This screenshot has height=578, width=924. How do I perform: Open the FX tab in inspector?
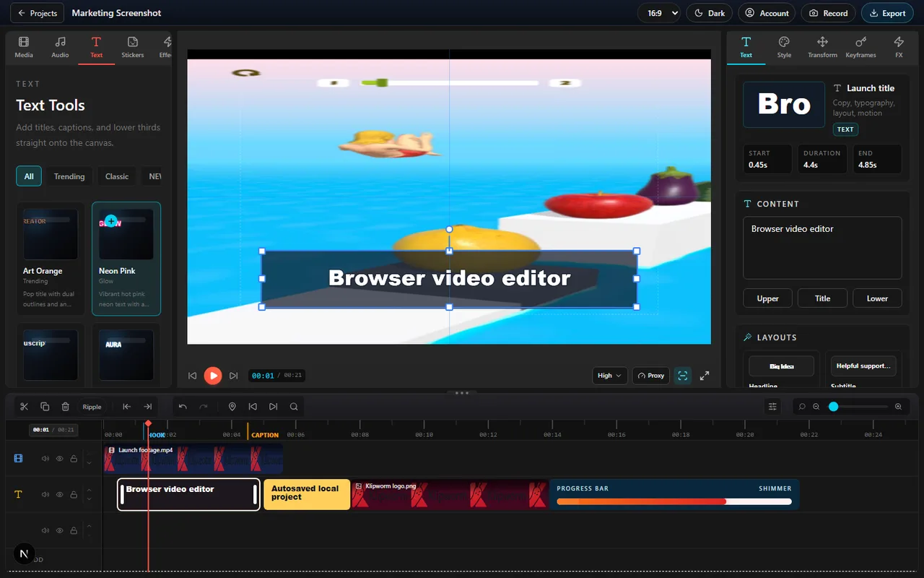(x=899, y=47)
